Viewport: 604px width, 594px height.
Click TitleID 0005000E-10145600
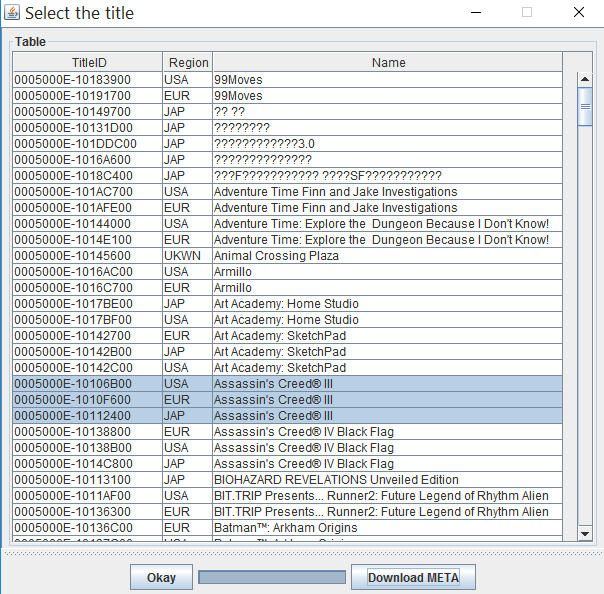click(x=88, y=255)
